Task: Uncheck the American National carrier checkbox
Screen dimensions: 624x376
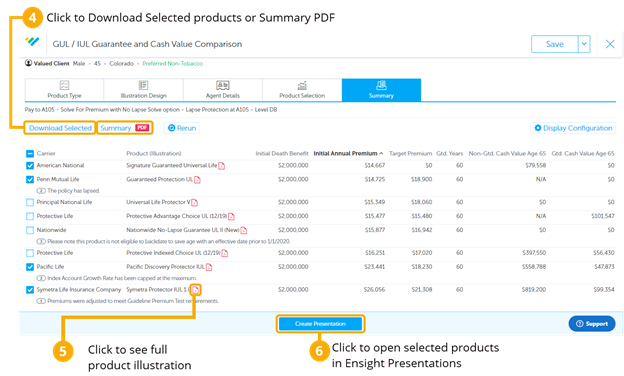Action: 30,166
